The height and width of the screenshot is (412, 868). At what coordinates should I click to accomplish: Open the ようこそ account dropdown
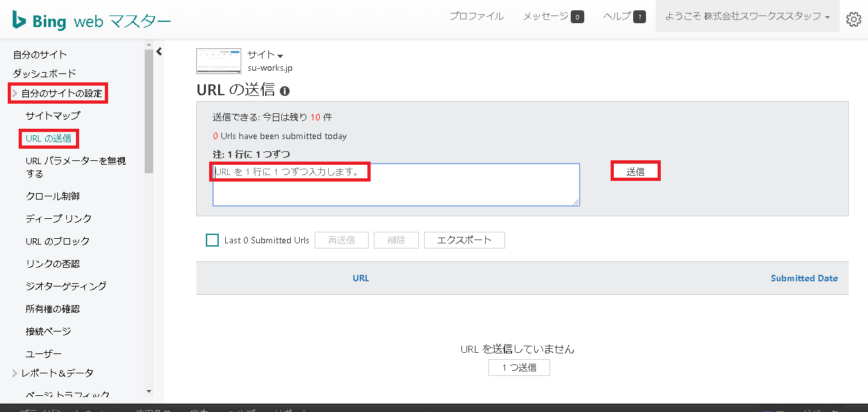pos(747,17)
